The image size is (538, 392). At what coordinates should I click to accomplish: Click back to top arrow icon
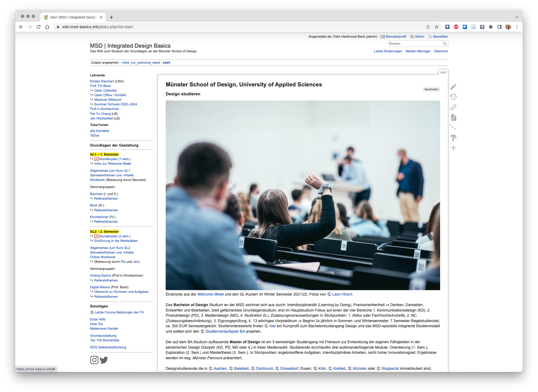tap(453, 148)
